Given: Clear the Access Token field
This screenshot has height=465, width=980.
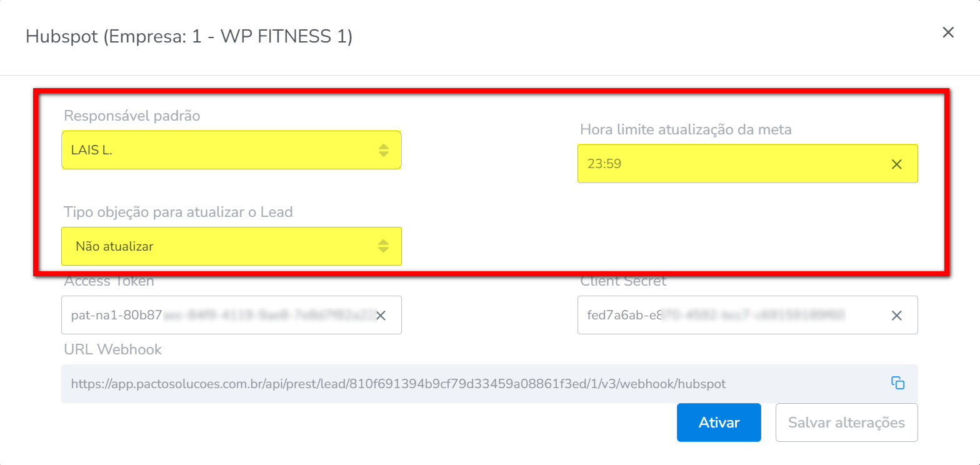Looking at the screenshot, I should (x=381, y=316).
